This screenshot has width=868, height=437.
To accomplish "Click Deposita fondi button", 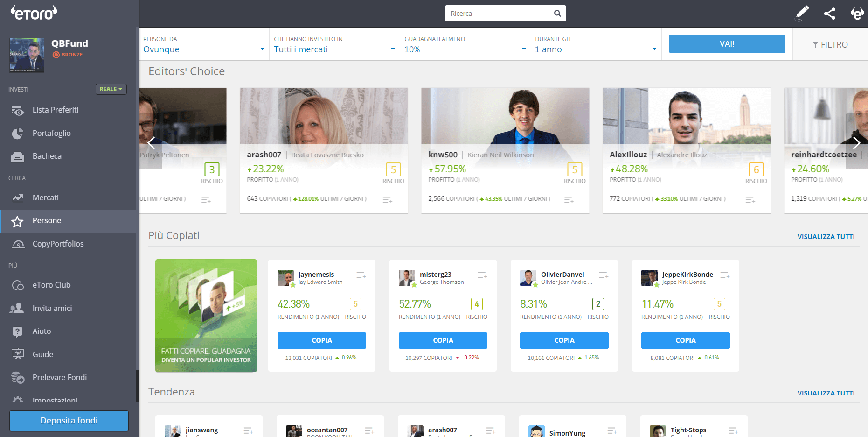I will (69, 421).
